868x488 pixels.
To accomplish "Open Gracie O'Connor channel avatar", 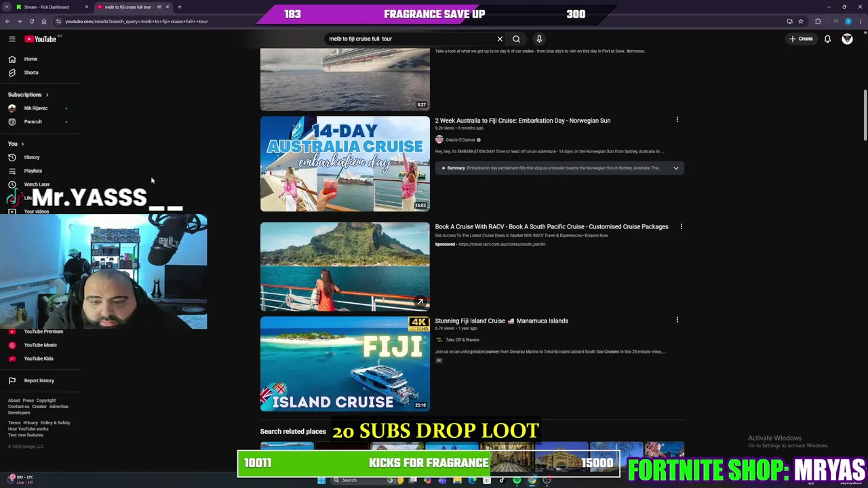I will click(439, 140).
